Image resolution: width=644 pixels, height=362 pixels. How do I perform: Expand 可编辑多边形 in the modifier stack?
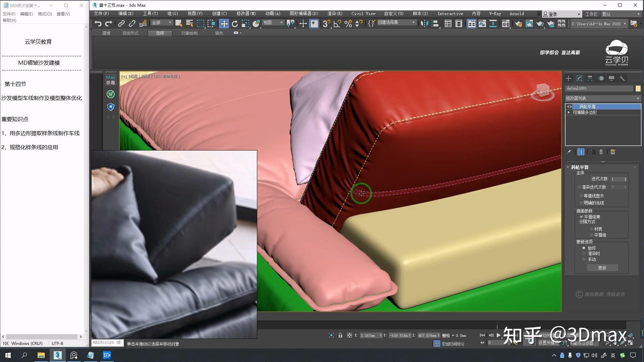click(x=569, y=113)
